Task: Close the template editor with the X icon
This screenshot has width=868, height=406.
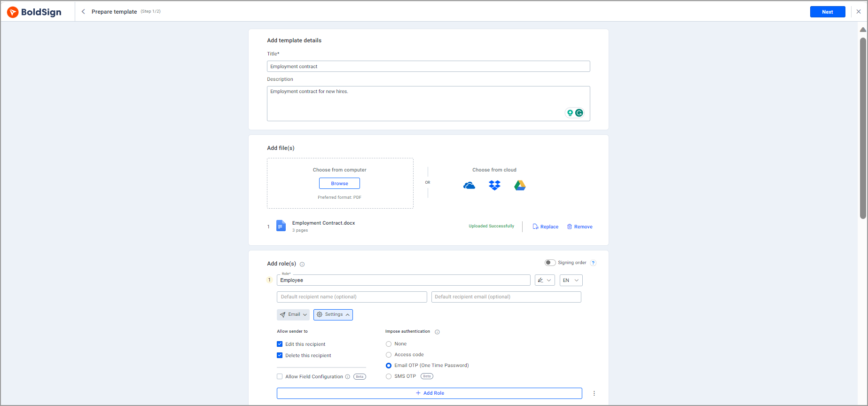Action: point(859,12)
